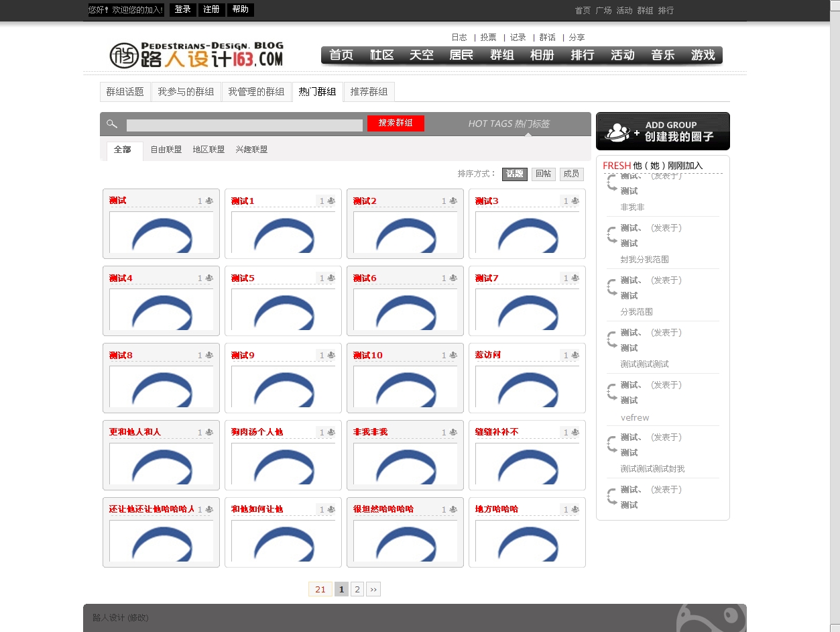Click the member icon on the 地方哈哈哈 card

(x=575, y=509)
